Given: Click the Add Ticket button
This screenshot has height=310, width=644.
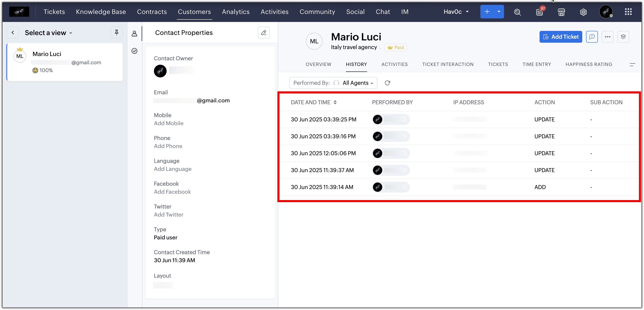Looking at the screenshot, I should click(x=560, y=37).
